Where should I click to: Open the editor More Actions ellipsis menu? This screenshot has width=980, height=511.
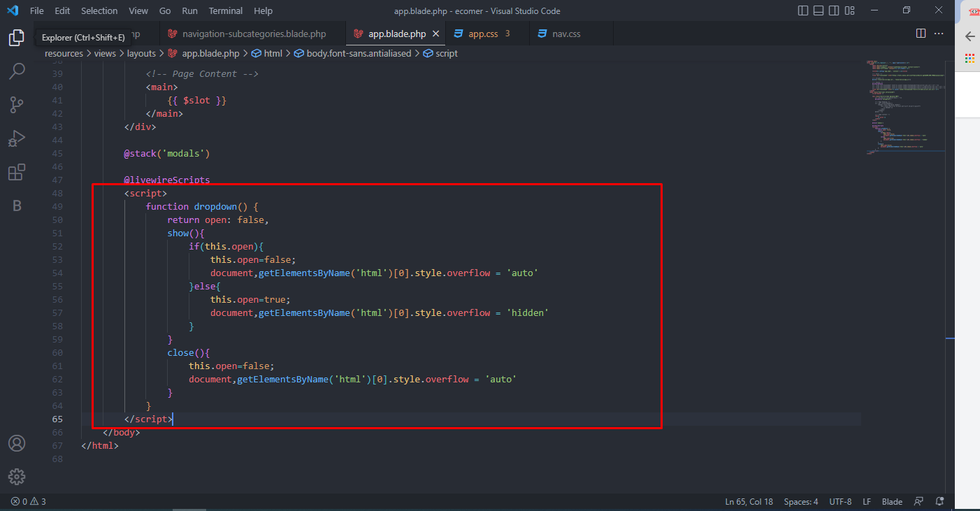click(940, 34)
